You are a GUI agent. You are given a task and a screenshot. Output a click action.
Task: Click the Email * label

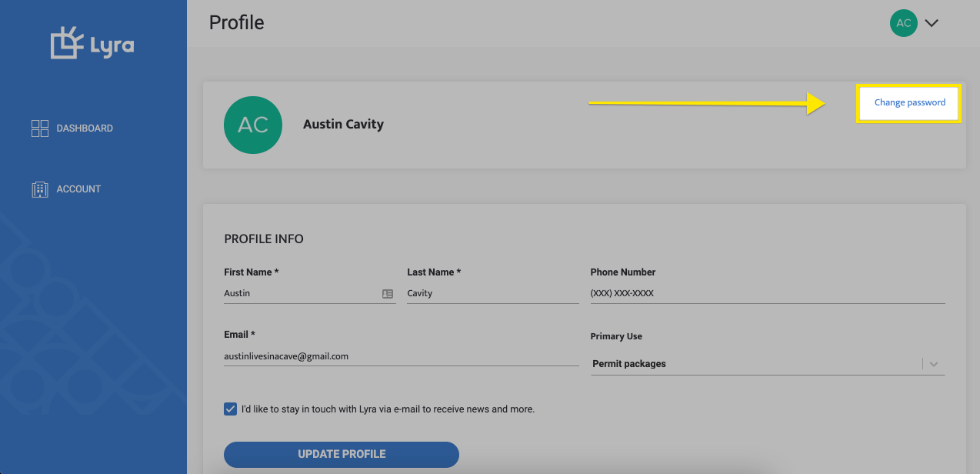[x=240, y=335]
